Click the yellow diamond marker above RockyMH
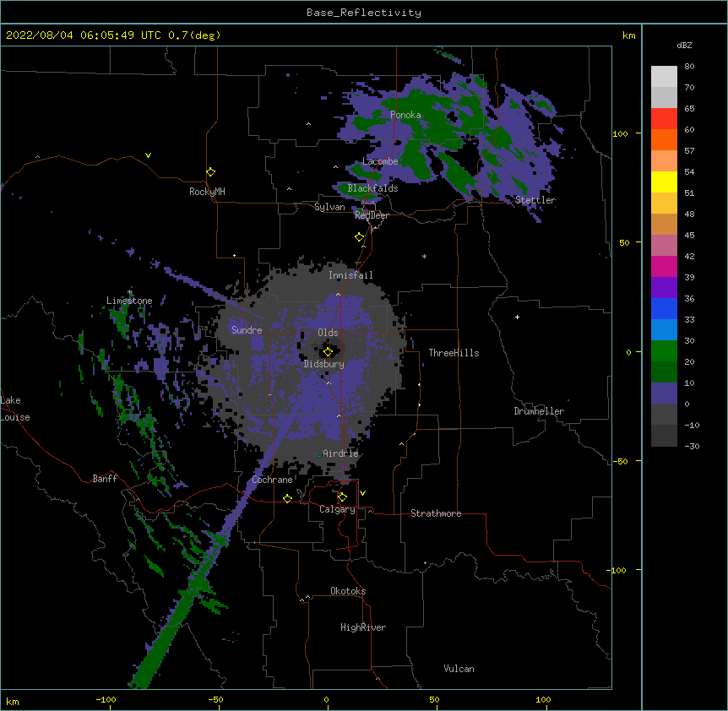This screenshot has width=728, height=711. [210, 171]
